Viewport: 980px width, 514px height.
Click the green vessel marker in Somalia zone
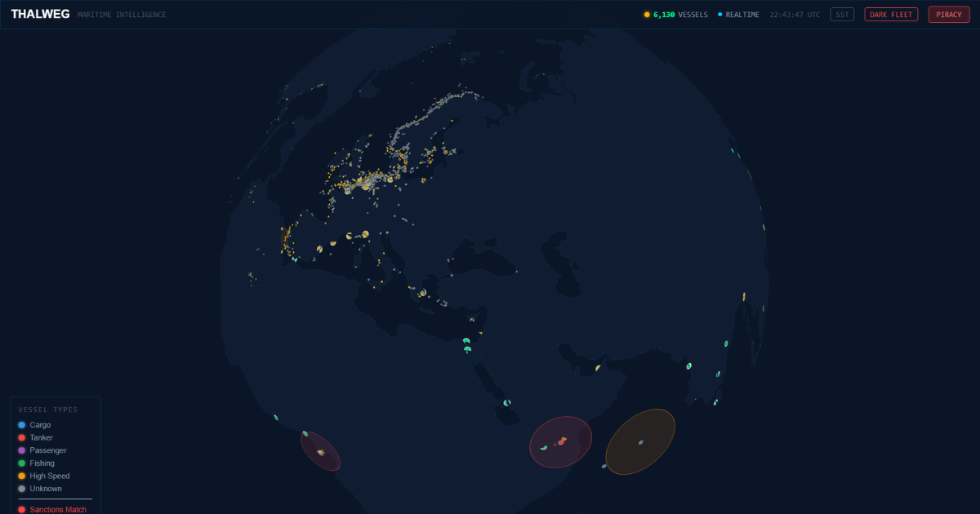(544, 447)
